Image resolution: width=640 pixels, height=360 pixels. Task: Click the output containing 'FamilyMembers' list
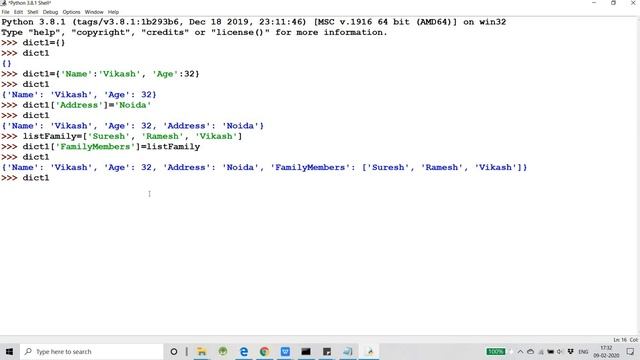pyautogui.click(x=264, y=167)
